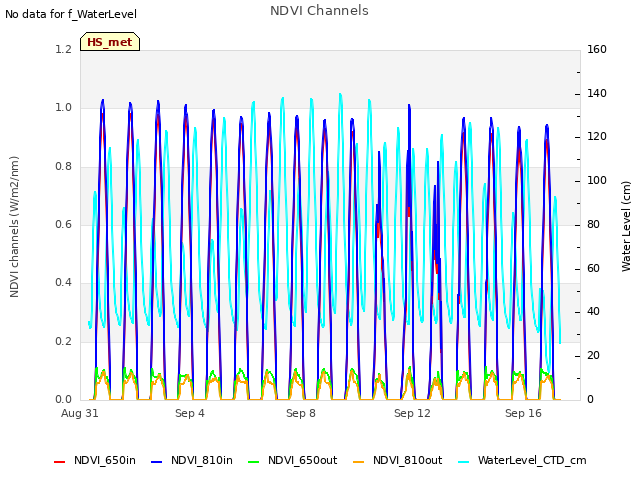Click the Sep 4 x-axis tick label
Screen dimensions: 640x480
[190, 413]
